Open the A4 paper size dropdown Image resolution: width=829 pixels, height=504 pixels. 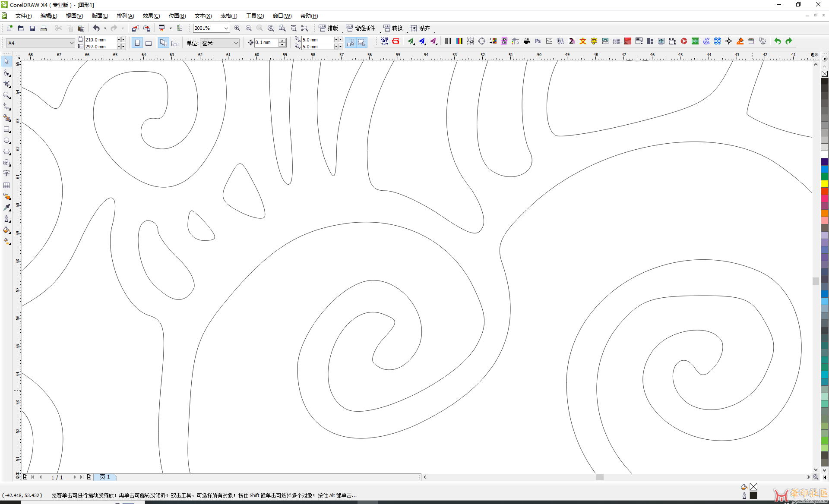point(71,43)
